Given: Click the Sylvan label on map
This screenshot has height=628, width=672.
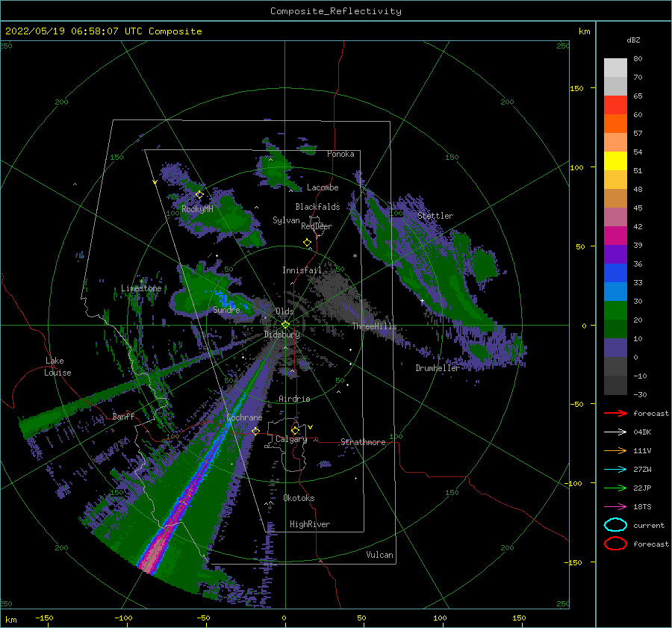Looking at the screenshot, I should click(x=286, y=220).
